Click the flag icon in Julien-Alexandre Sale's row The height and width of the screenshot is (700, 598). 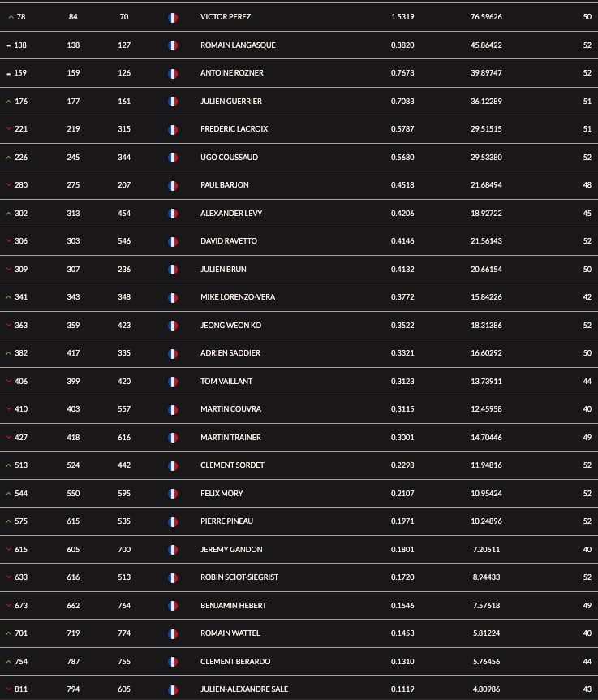173,690
